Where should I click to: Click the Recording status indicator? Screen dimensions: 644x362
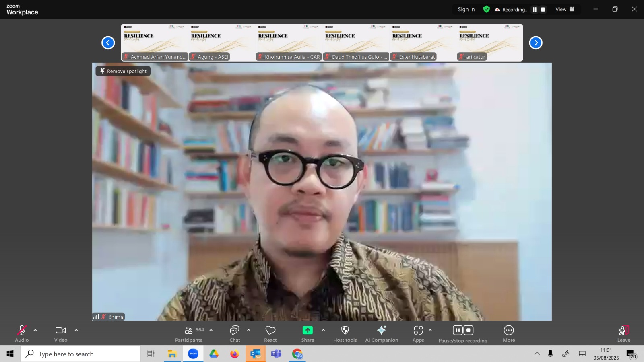(x=512, y=10)
